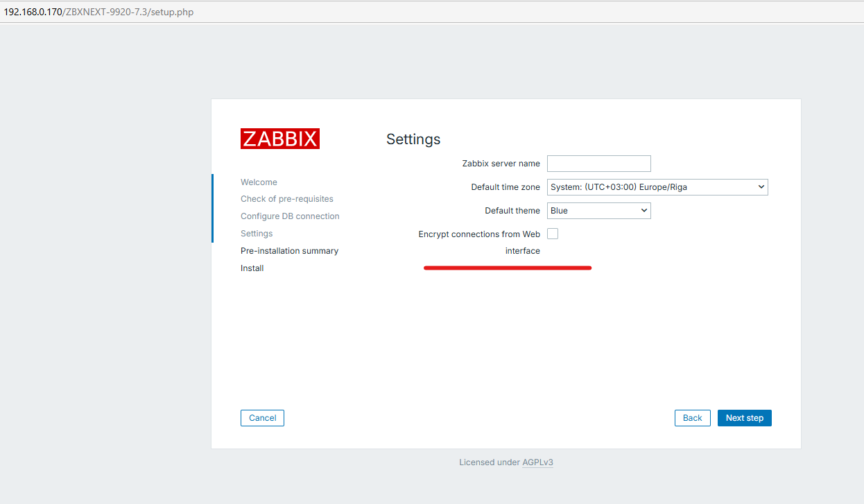Open the Default time zone dropdown
This screenshot has height=504, width=864.
point(657,186)
